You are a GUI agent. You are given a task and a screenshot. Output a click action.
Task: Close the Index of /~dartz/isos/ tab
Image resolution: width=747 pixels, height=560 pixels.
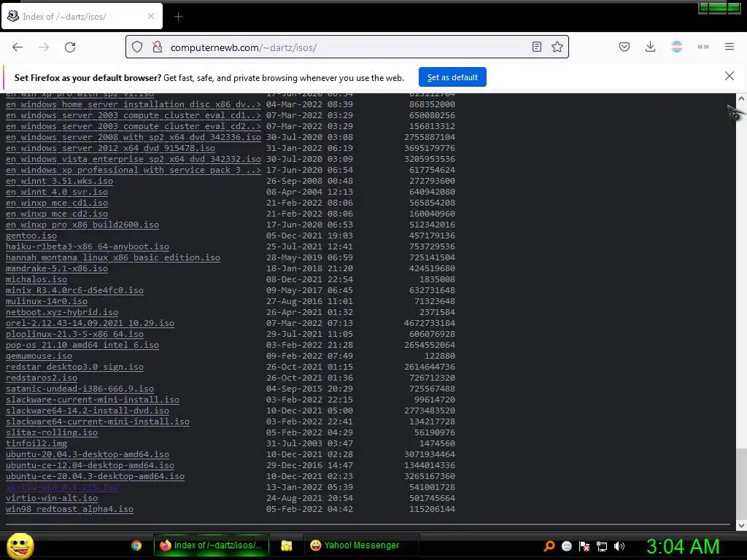[x=151, y=16]
